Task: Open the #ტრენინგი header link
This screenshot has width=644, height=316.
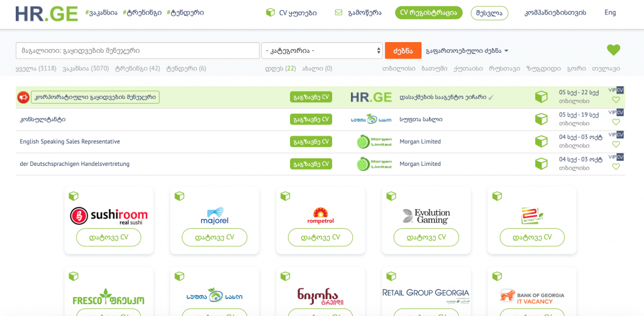Action: click(x=141, y=13)
